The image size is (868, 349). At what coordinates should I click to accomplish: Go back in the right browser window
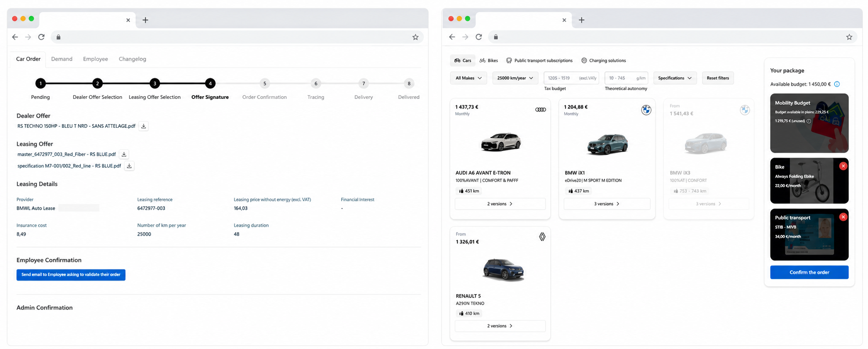452,37
